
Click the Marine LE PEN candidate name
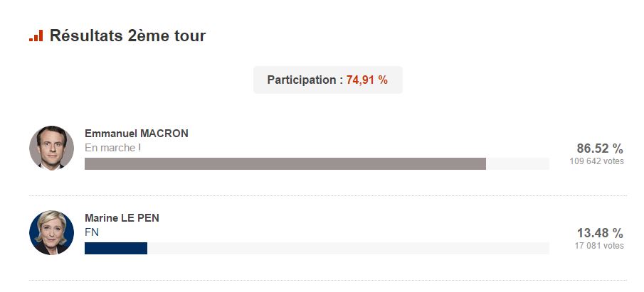coord(122,218)
